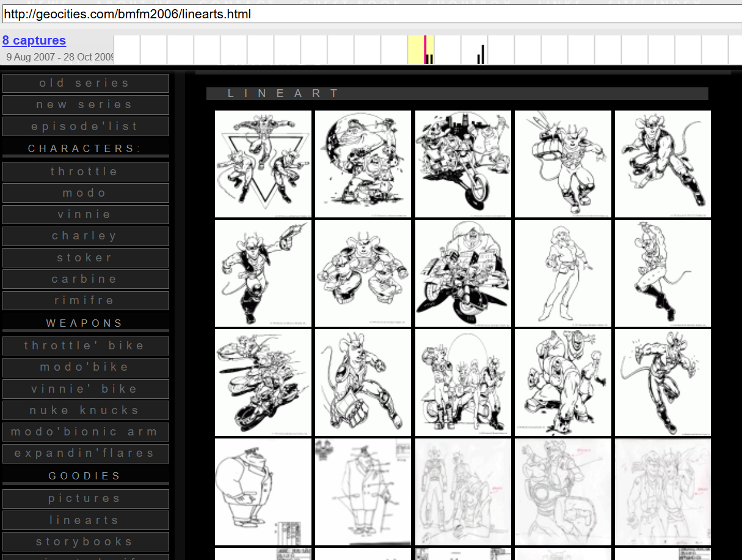Screen dimensions: 742x560
Task: Open third-row lineart of mice racing on bikes
Action: 263,383
